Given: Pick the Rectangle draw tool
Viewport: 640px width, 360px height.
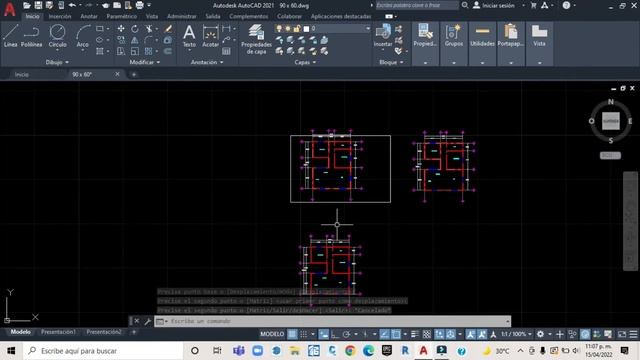Looking at the screenshot, I should click(100, 29).
